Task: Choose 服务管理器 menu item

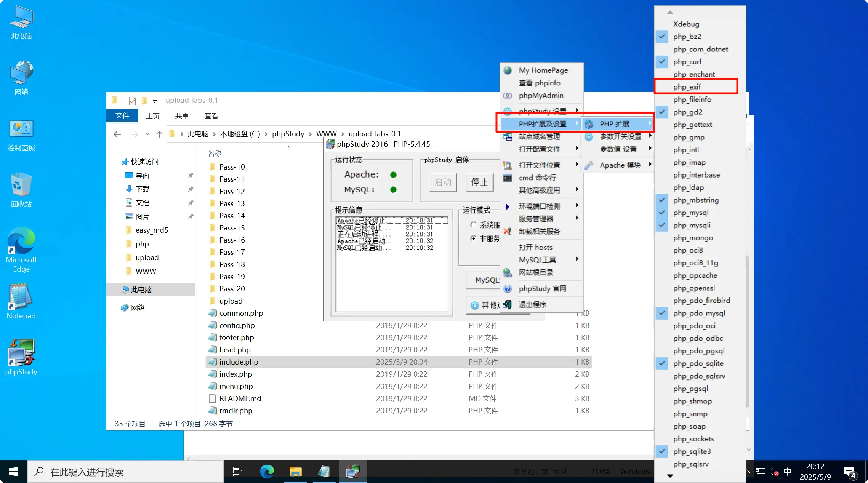Action: (x=541, y=219)
